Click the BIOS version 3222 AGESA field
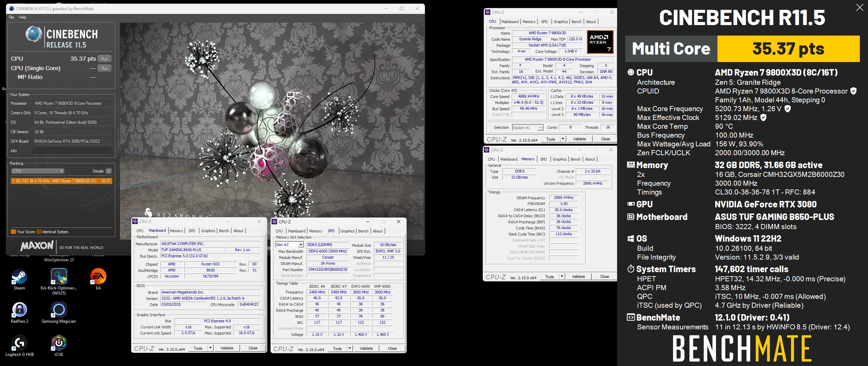This screenshot has height=366, width=868. point(210,298)
